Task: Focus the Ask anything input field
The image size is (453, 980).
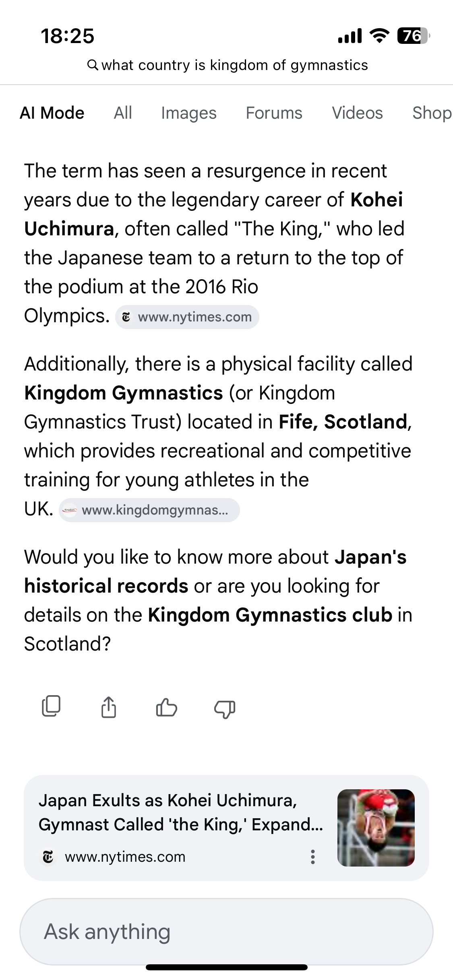Action: tap(226, 931)
